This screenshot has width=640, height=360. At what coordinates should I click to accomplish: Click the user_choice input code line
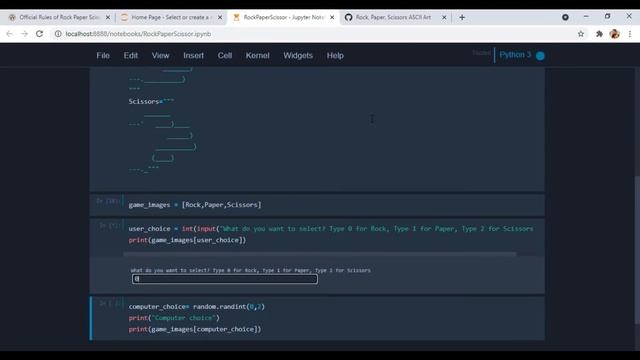331,229
